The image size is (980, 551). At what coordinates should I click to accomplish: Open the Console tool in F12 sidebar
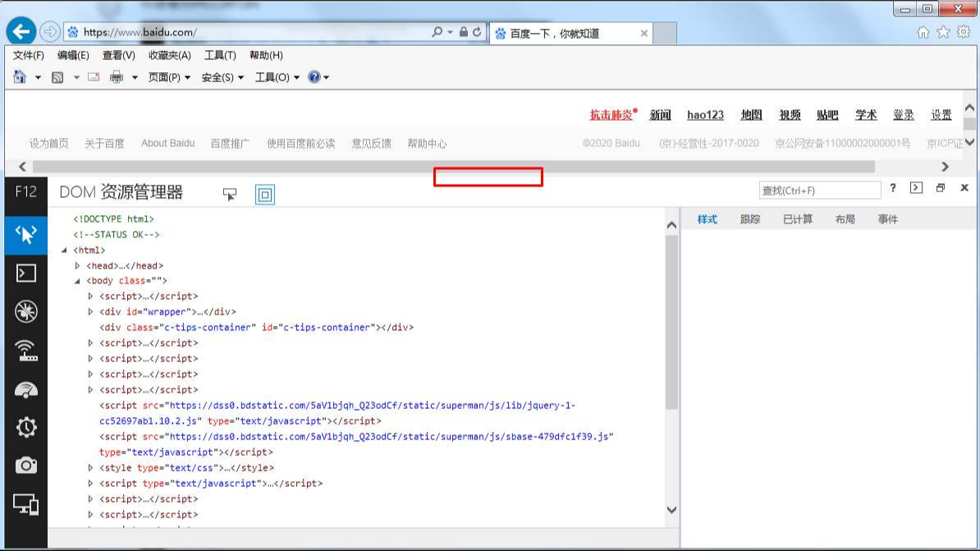[26, 272]
